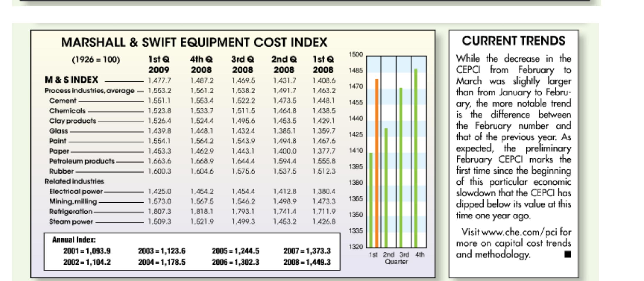Image resolution: width=644 pixels, height=281 pixels.
Task: Select the "2nd" quarter label under chart
Action: click(389, 255)
